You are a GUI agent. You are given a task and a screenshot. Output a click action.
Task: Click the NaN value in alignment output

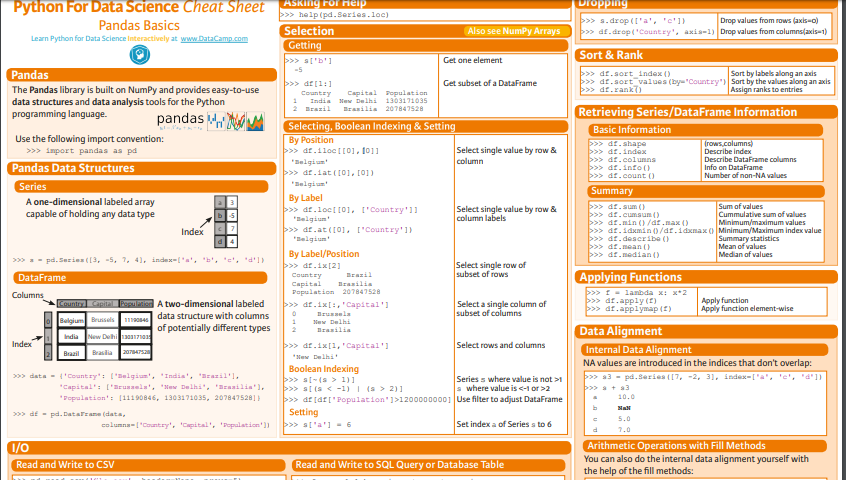coord(624,408)
